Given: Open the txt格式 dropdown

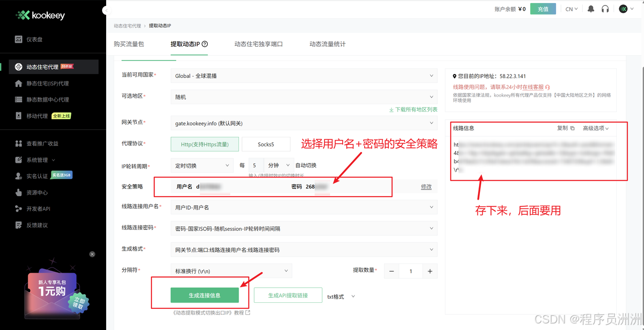Looking at the screenshot, I should pos(341,297).
